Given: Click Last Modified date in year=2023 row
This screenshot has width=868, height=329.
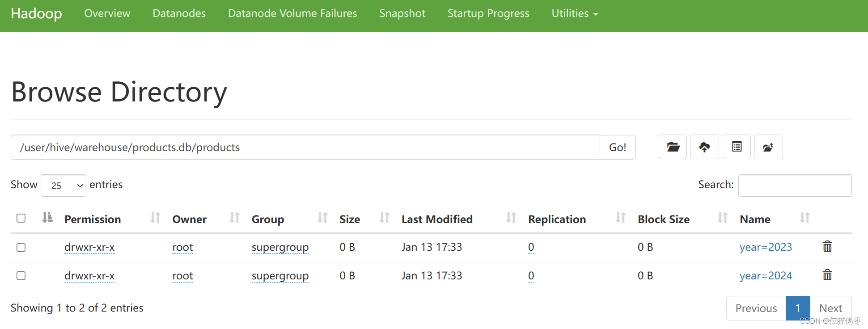Looking at the screenshot, I should point(432,247).
